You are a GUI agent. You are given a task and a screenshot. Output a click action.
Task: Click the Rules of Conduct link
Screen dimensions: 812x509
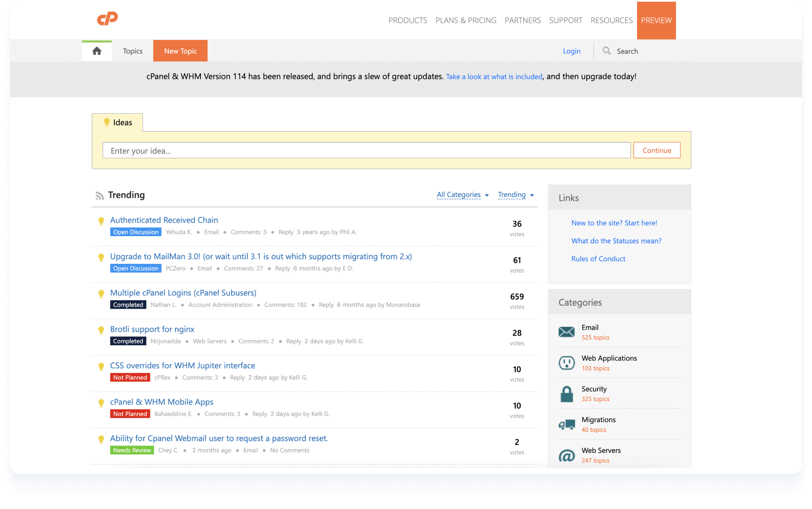pos(598,259)
